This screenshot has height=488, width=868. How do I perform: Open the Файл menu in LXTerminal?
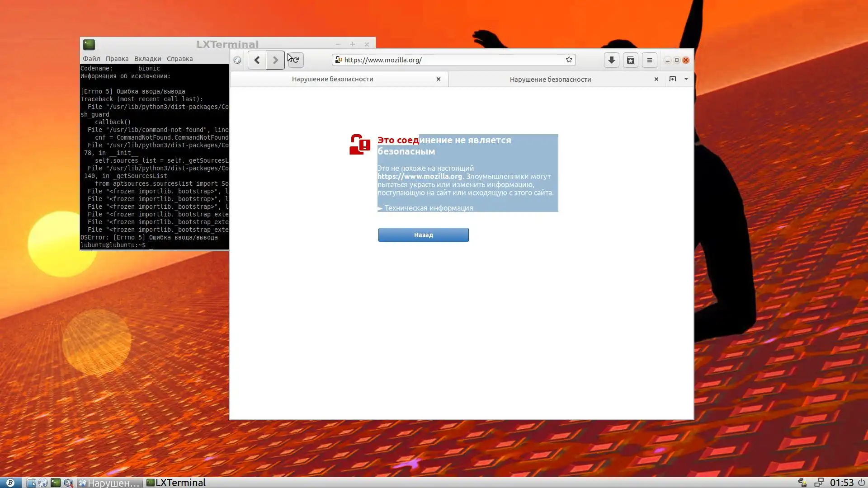click(91, 59)
